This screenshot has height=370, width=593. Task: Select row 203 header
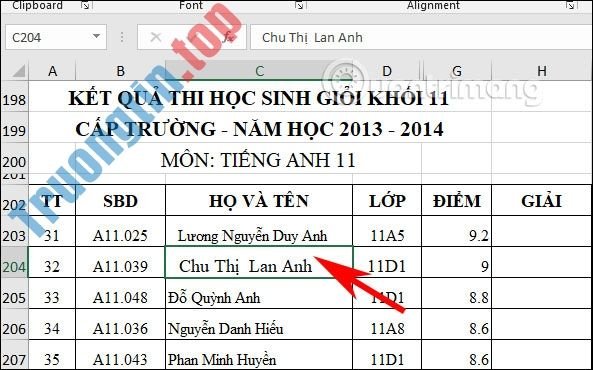click(14, 232)
